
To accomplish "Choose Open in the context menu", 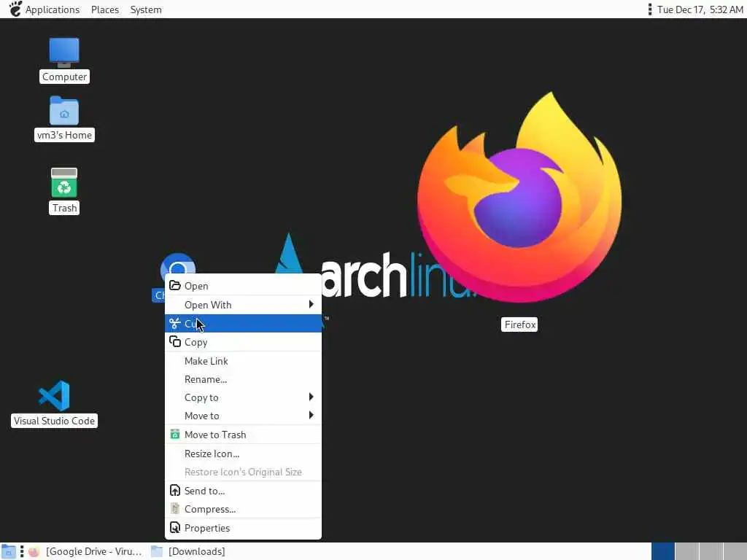I will coord(243,286).
